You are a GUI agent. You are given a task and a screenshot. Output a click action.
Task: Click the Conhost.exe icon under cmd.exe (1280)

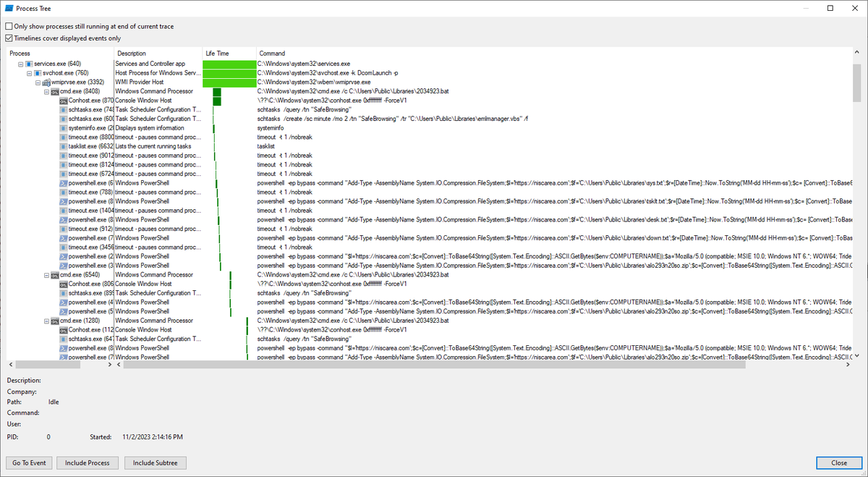pos(64,330)
